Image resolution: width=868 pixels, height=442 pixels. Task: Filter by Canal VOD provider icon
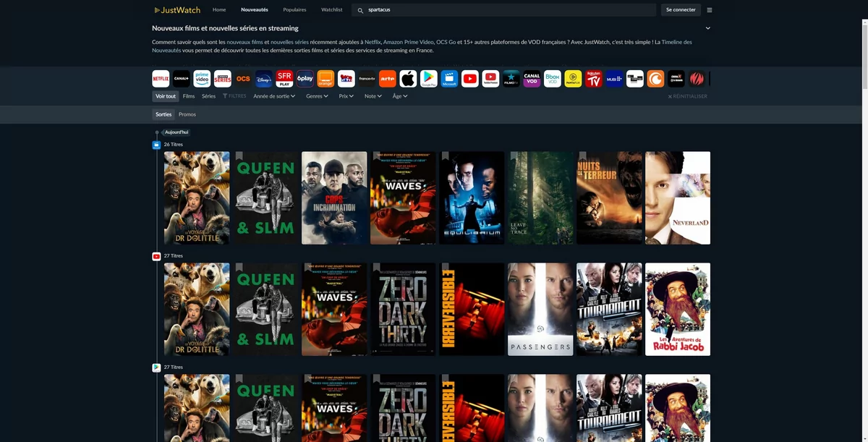click(532, 79)
